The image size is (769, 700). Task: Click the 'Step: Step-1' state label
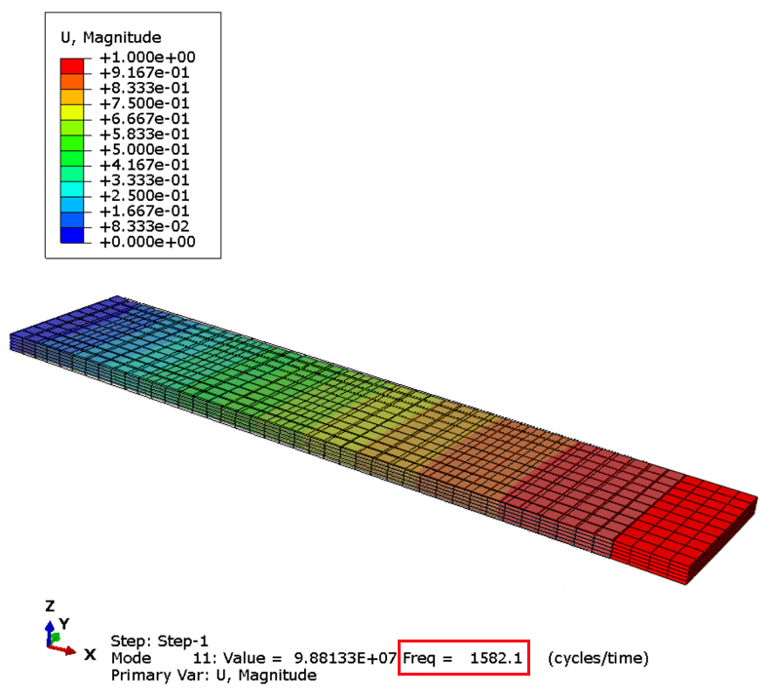click(160, 642)
